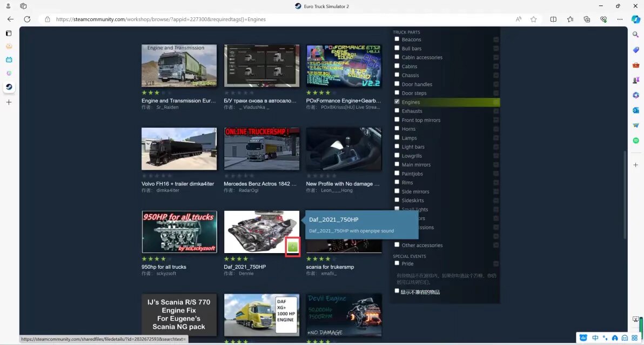Open Workspaces icon in title bar
This screenshot has height=345, width=644.
pos(23,6)
